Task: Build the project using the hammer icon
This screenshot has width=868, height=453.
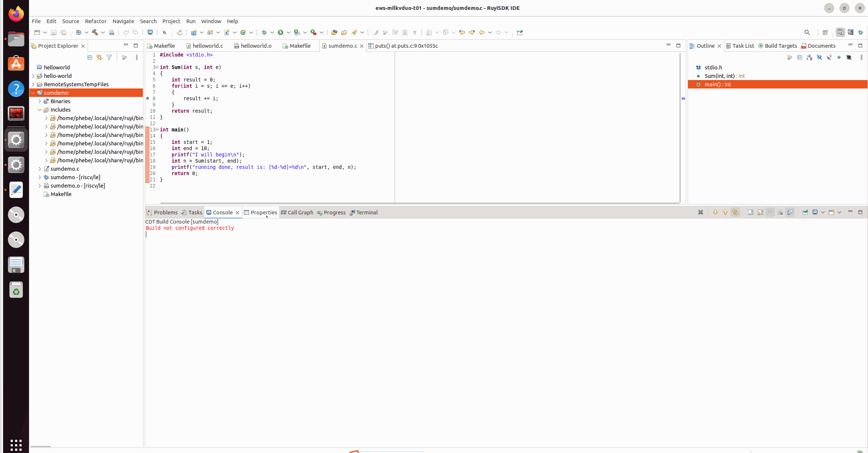Action: pyautogui.click(x=95, y=32)
